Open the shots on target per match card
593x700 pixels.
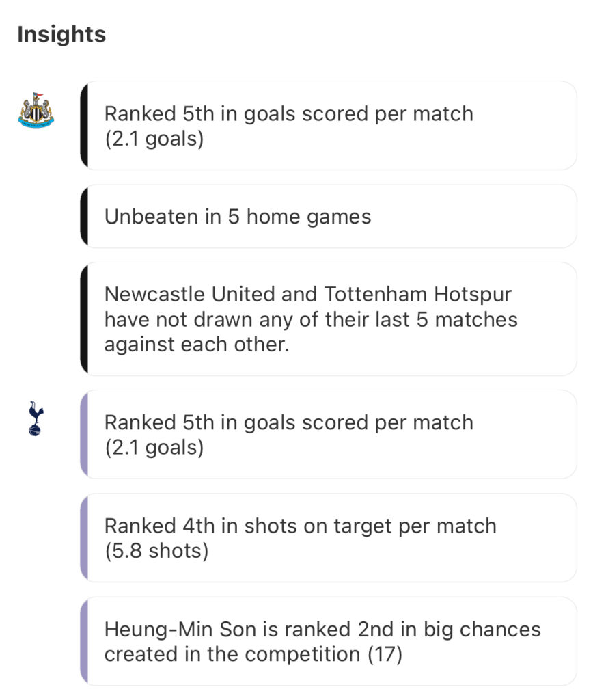pyautogui.click(x=329, y=538)
